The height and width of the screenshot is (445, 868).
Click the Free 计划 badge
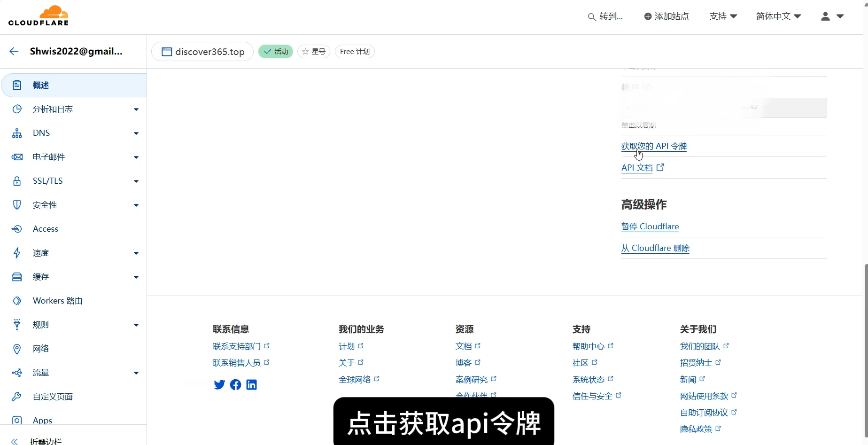pyautogui.click(x=355, y=52)
